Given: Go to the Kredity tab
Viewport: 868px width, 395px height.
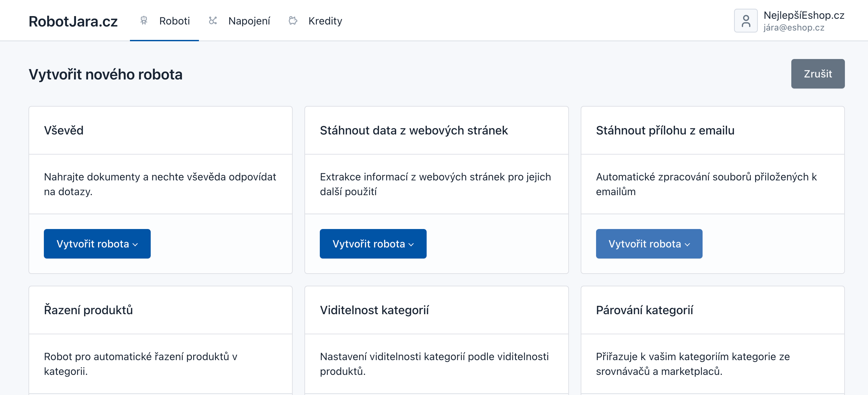Looking at the screenshot, I should click(325, 21).
